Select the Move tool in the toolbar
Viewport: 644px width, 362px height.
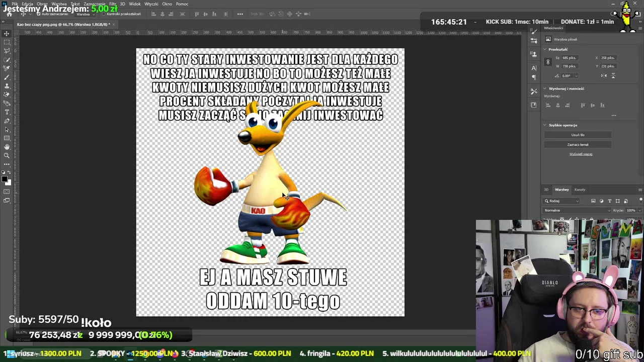point(7,34)
